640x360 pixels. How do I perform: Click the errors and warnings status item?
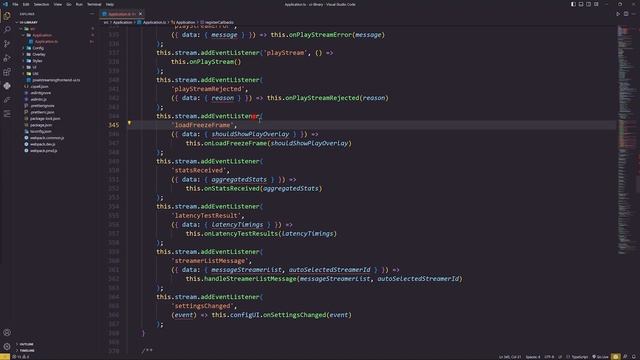22,357
